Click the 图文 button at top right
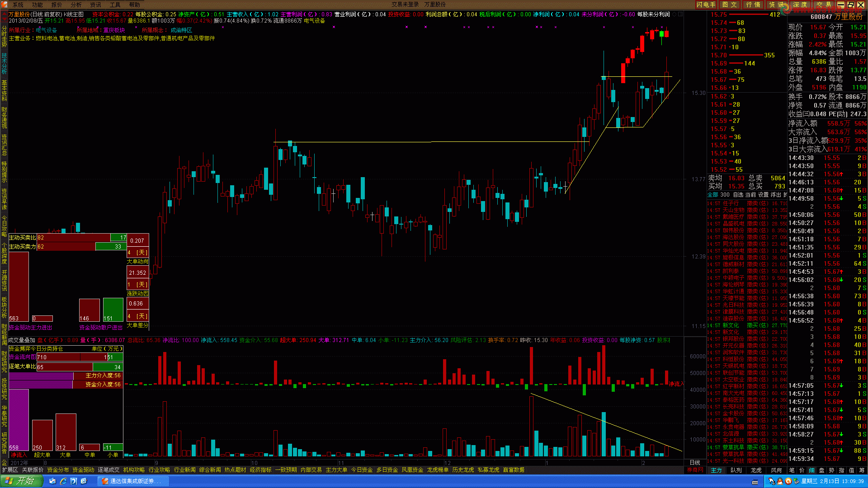The height and width of the screenshot is (488, 868). click(x=730, y=5)
